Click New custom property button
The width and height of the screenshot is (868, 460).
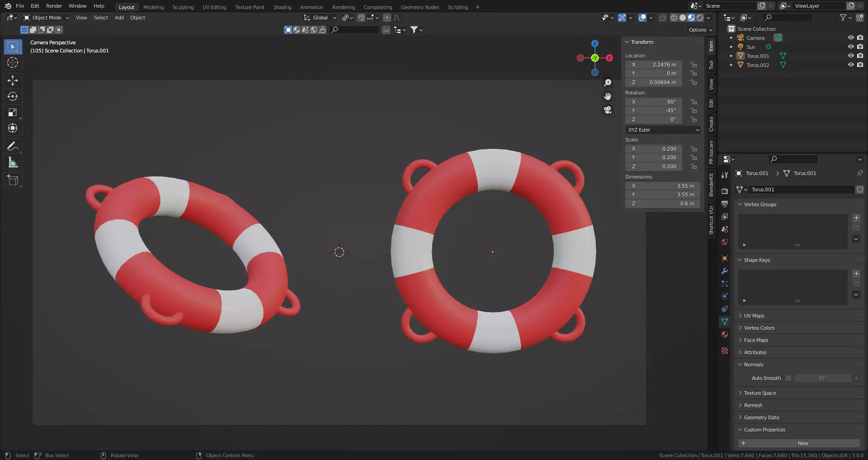coord(799,443)
